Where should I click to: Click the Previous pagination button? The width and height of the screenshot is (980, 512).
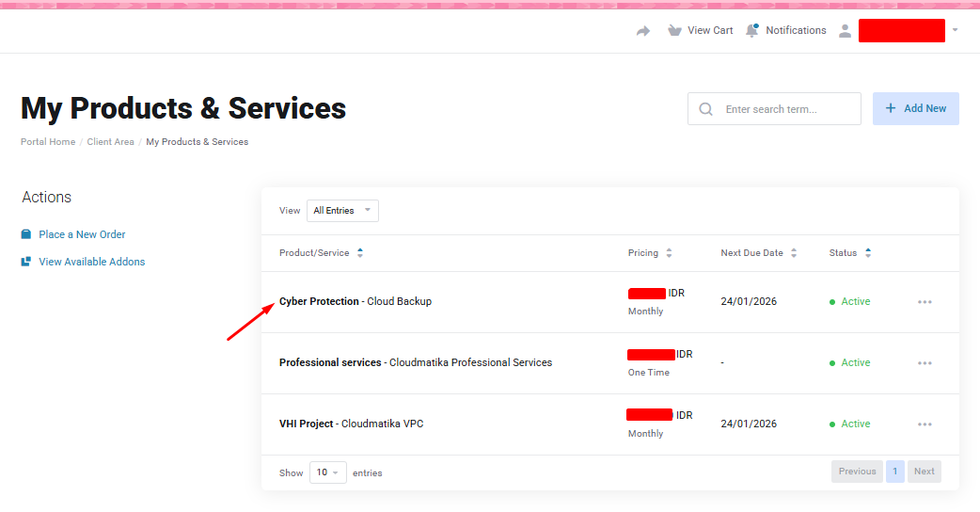(857, 472)
